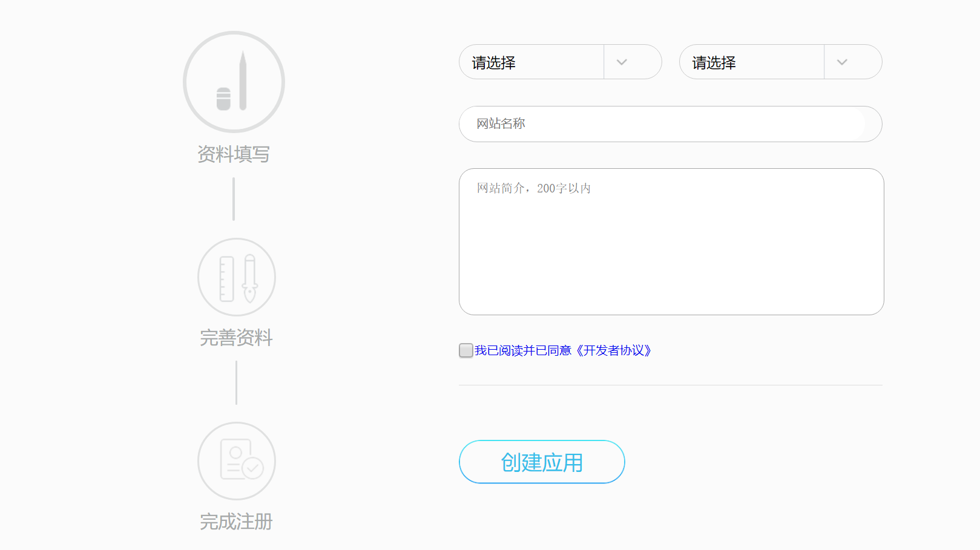Click the chevron arrow in first dropdown
The image size is (980, 550).
[622, 62]
